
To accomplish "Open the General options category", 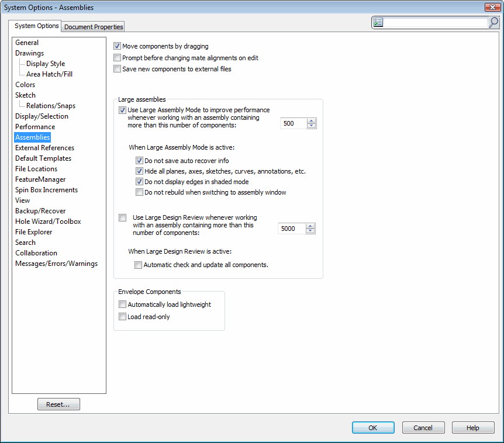I will point(27,43).
